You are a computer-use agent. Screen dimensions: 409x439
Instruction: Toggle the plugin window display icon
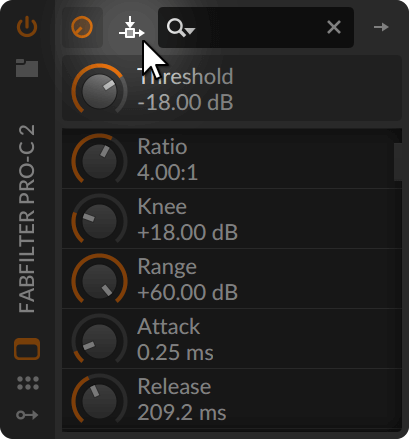pyautogui.click(x=27, y=349)
